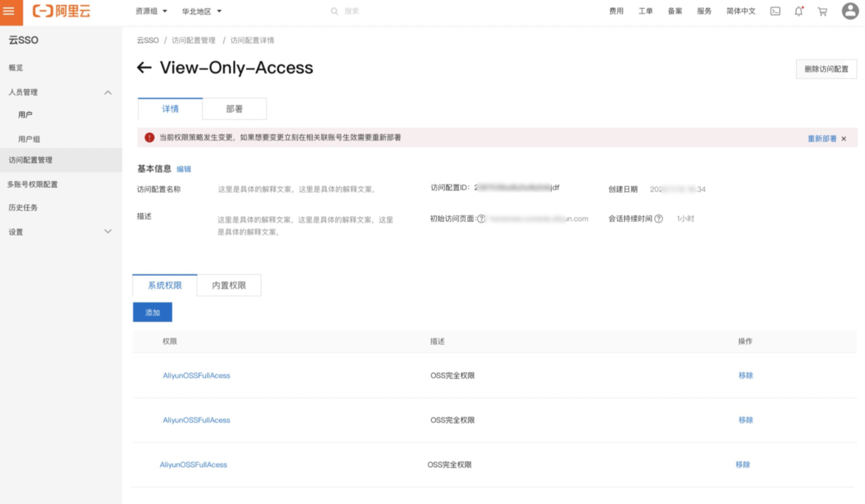Switch to the 部署 tab
Viewport: 865px width, 504px height.
pyautogui.click(x=234, y=109)
